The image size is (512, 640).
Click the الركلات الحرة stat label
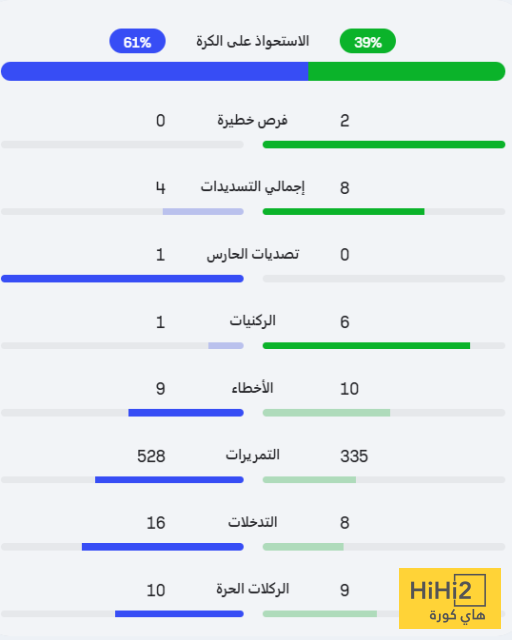click(x=252, y=589)
